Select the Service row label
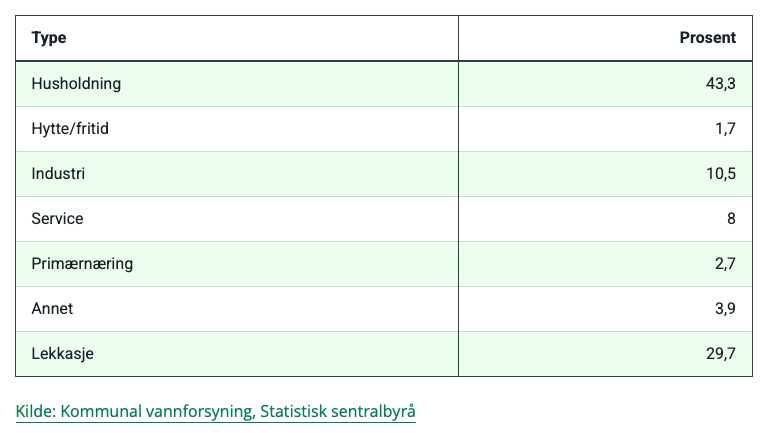Screen dimensions: 764x433 [x=57, y=219]
